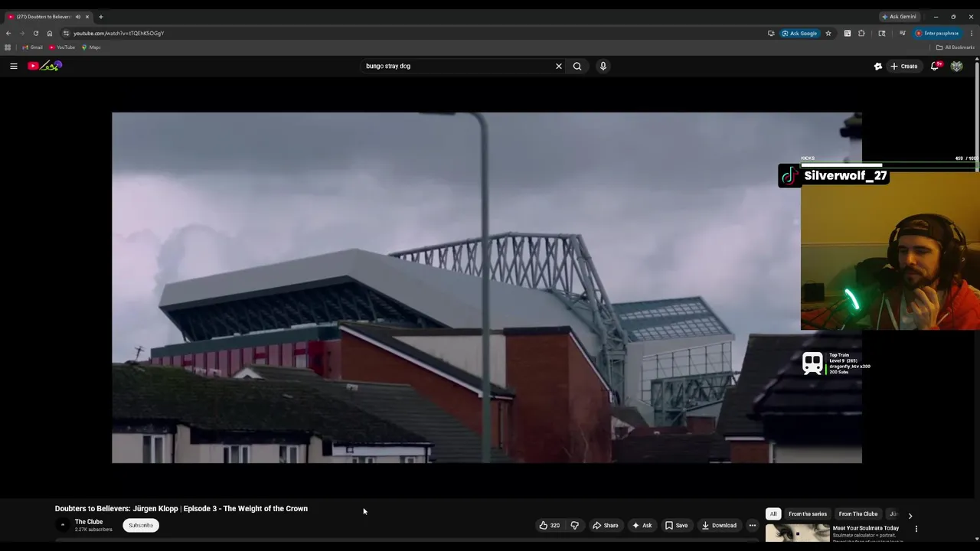980x551 pixels.
Task: Open The Clube channel name link
Action: pos(89,522)
